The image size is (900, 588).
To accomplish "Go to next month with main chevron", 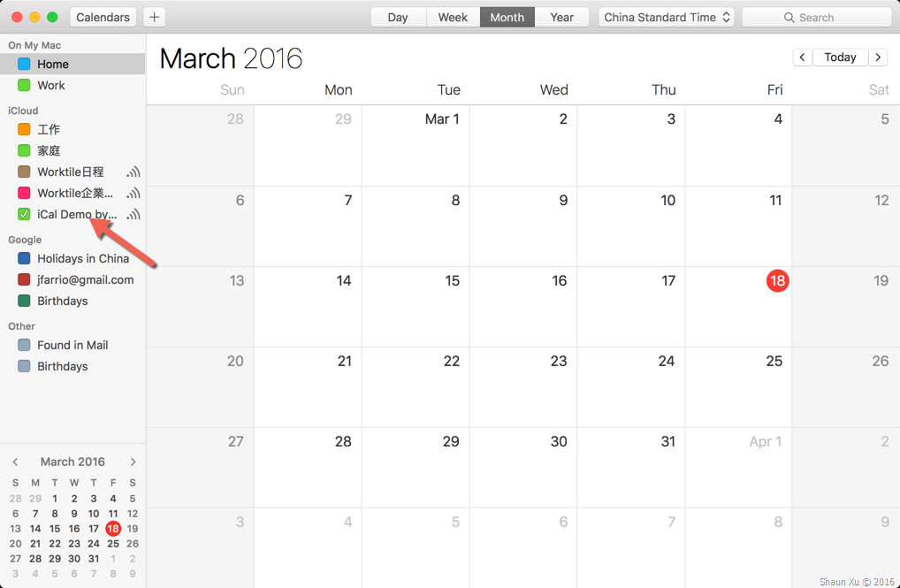I will tap(878, 57).
